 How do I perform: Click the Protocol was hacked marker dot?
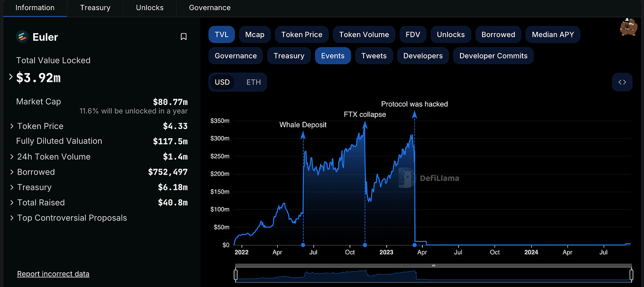click(414, 245)
